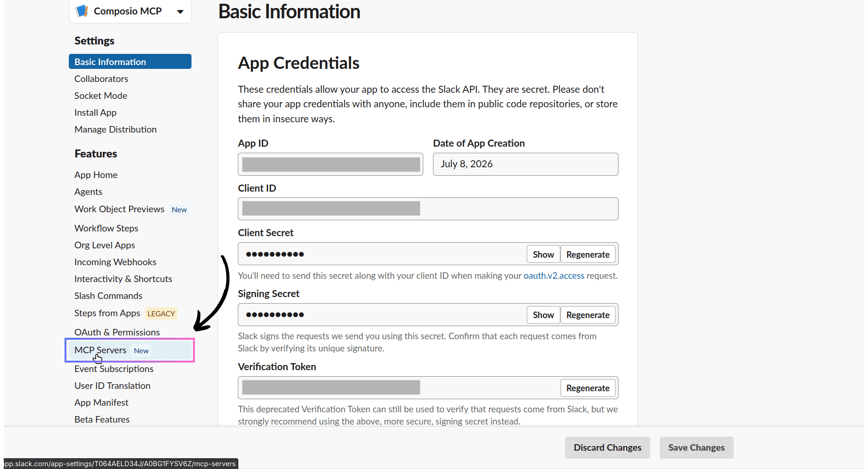Screen dimensions: 868x469
Task: Regenerate the Verification Token
Action: 588,388
